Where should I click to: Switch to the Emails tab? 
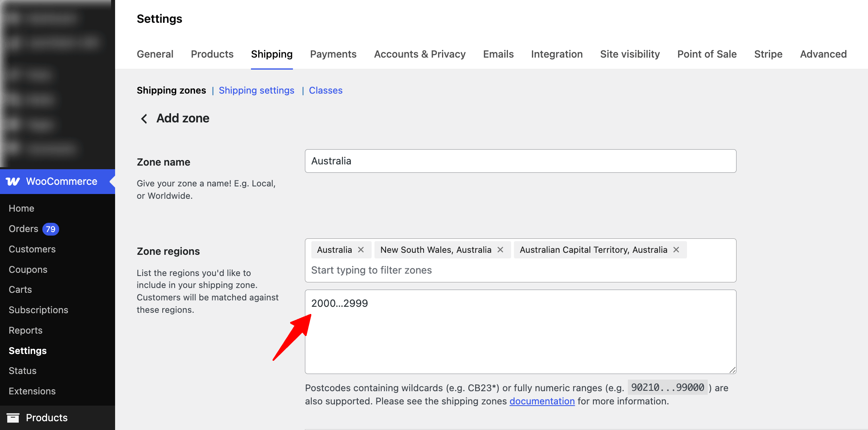[498, 54]
